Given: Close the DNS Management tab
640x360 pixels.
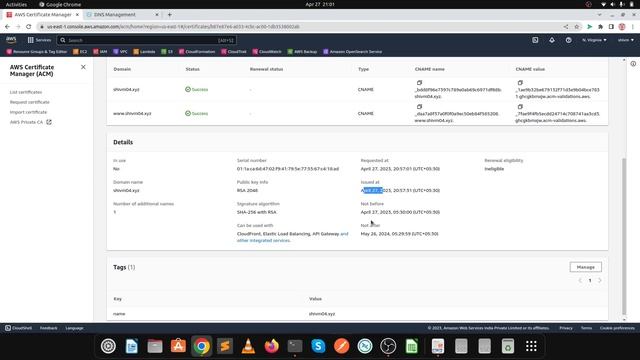Looking at the screenshot, I should point(157,15).
